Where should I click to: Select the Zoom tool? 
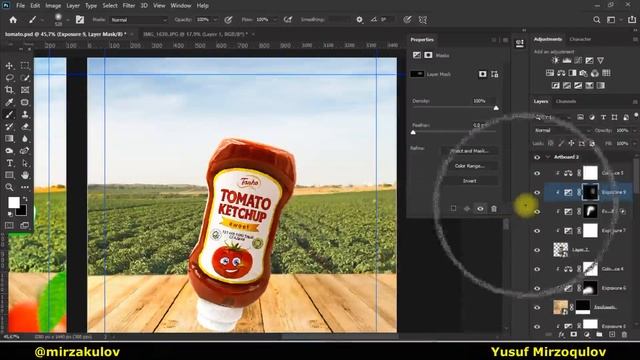(x=9, y=187)
